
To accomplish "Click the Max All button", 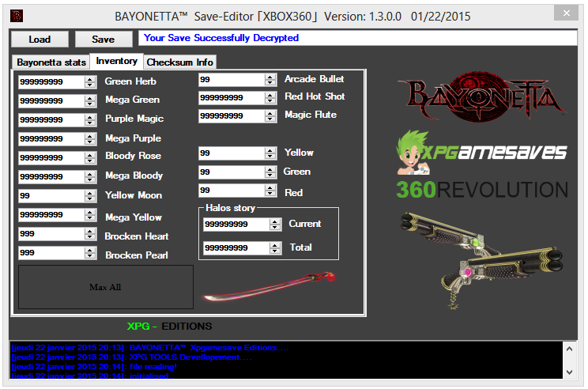I will pyautogui.click(x=105, y=287).
